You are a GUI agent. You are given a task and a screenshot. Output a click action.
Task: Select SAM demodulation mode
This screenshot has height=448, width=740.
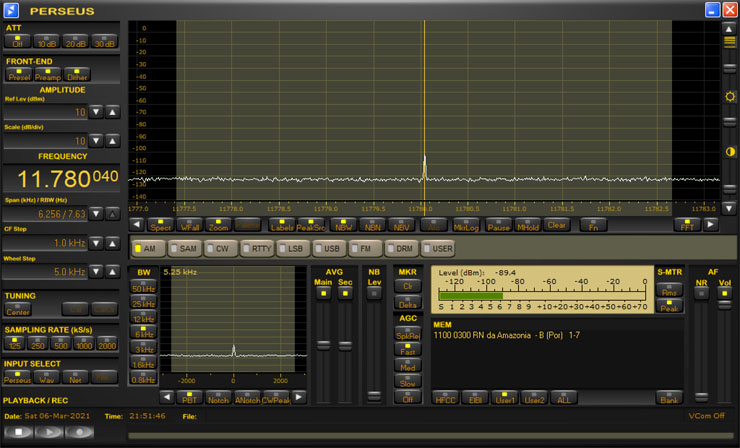(185, 248)
